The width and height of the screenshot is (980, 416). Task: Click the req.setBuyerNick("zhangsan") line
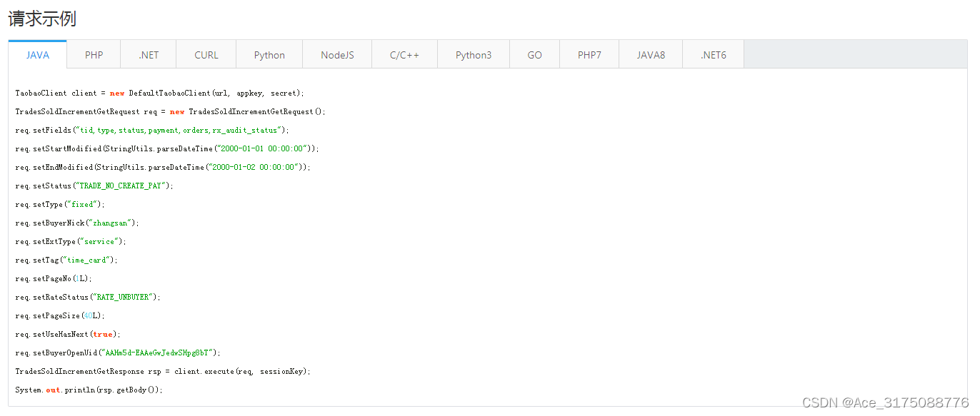[77, 223]
